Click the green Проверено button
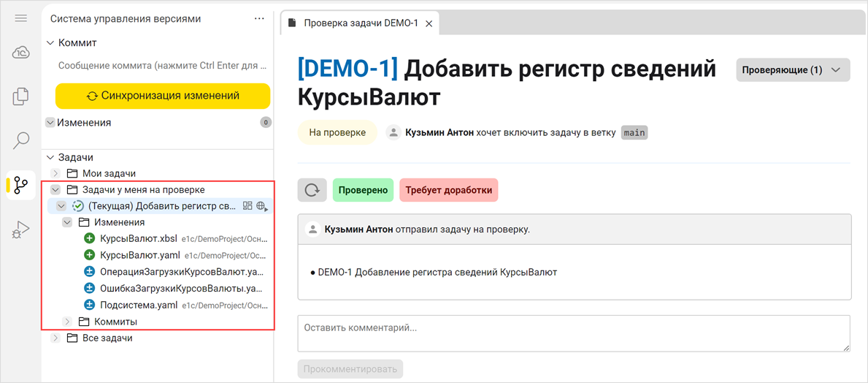Viewport: 868px width, 383px height. (363, 189)
